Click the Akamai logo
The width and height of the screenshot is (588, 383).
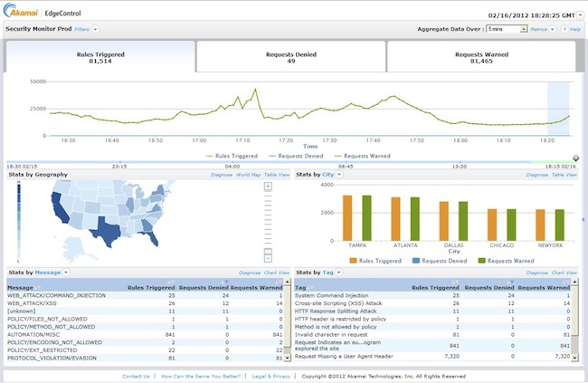tap(32, 14)
